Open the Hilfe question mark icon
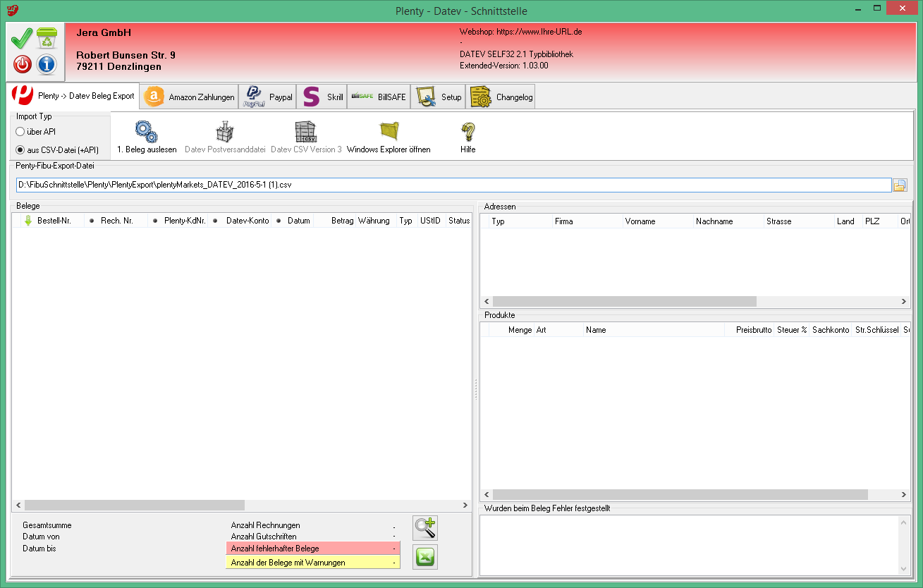This screenshot has width=923, height=588. 467,137
